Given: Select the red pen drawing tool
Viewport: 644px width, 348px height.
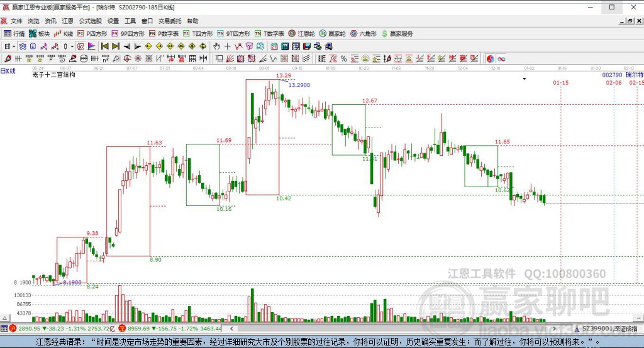Looking at the screenshot, I should point(8,58).
